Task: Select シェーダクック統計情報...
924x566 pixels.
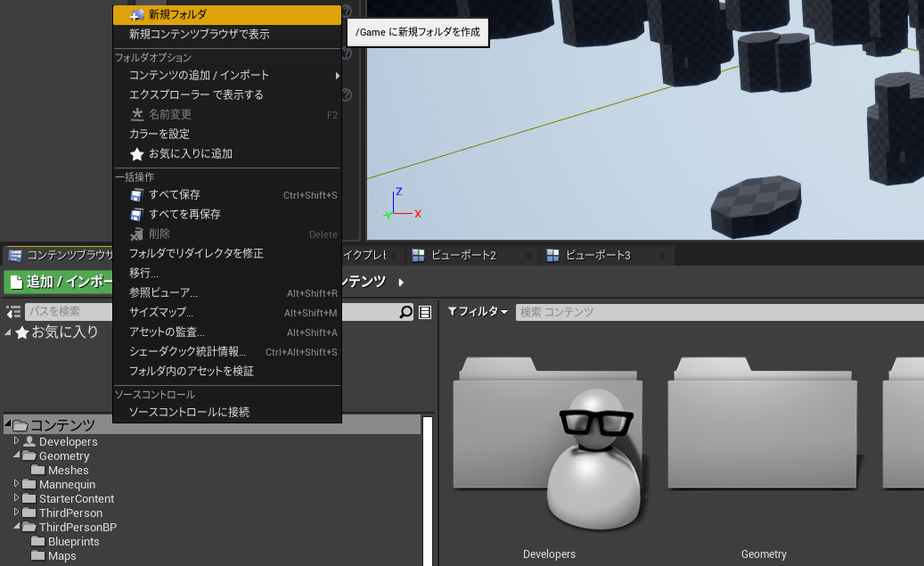Action: pyautogui.click(x=227, y=352)
